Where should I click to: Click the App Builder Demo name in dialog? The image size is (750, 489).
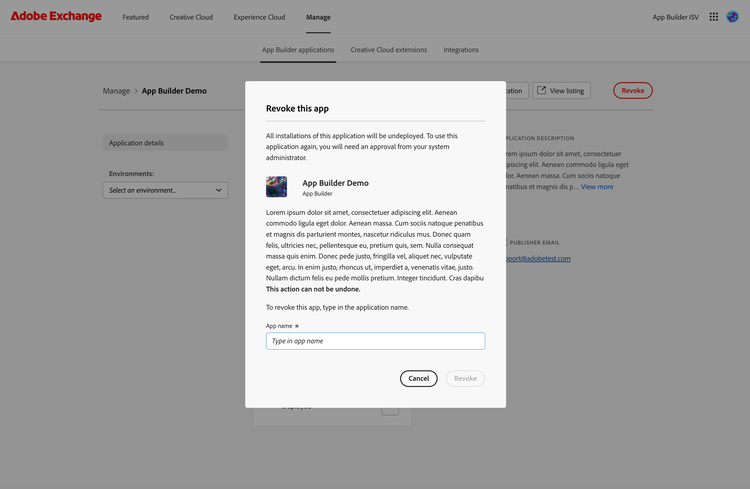(335, 183)
